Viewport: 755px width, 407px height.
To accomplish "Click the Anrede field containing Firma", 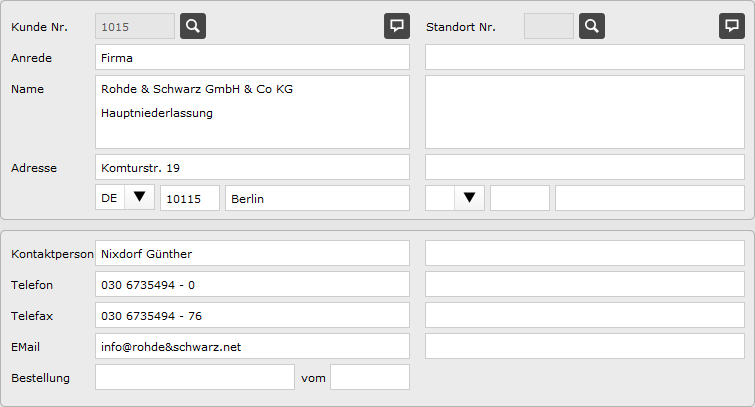I will (x=252, y=58).
